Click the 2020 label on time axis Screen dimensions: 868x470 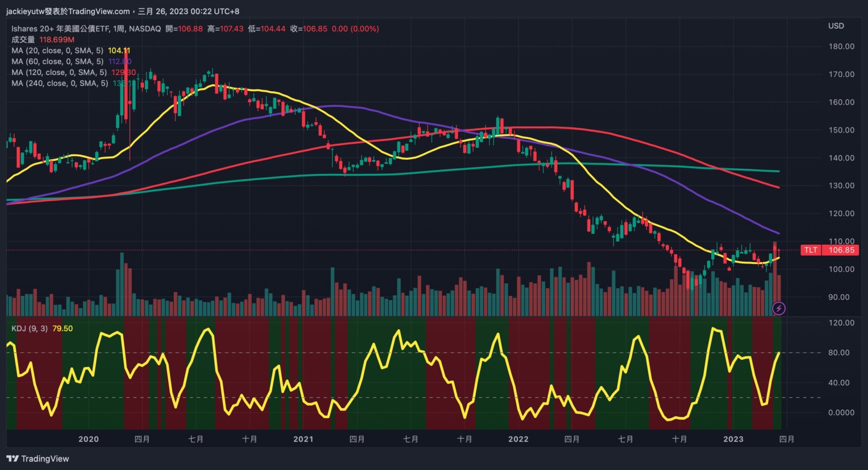click(88, 439)
